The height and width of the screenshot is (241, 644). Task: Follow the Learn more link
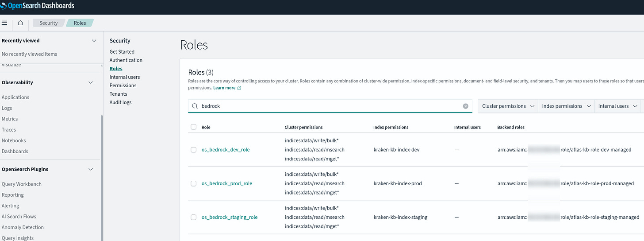pos(224,88)
